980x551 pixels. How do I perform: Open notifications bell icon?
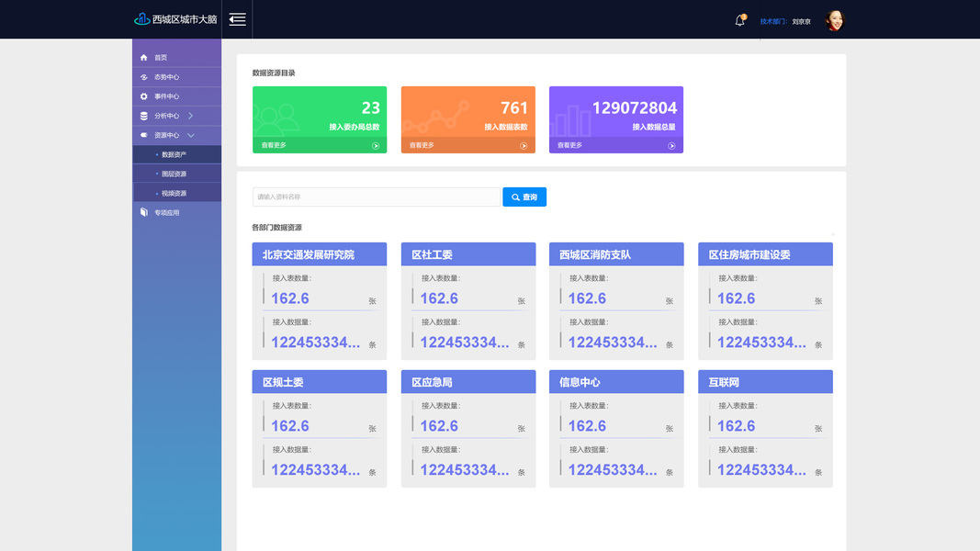pos(740,20)
